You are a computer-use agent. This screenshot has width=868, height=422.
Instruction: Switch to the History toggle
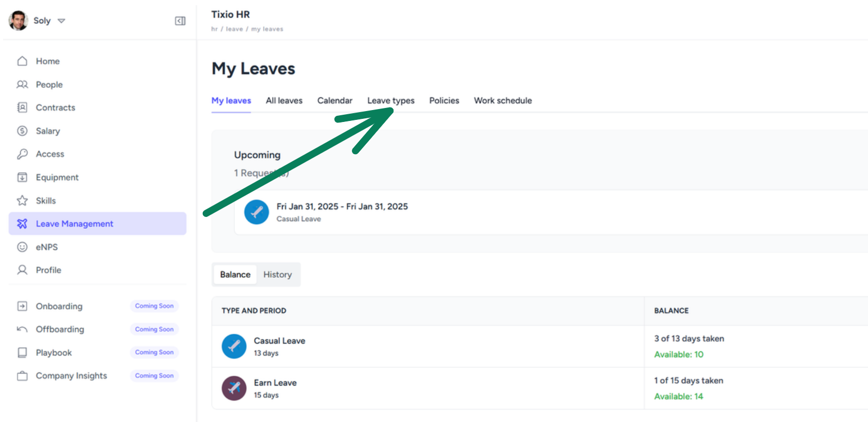tap(277, 275)
